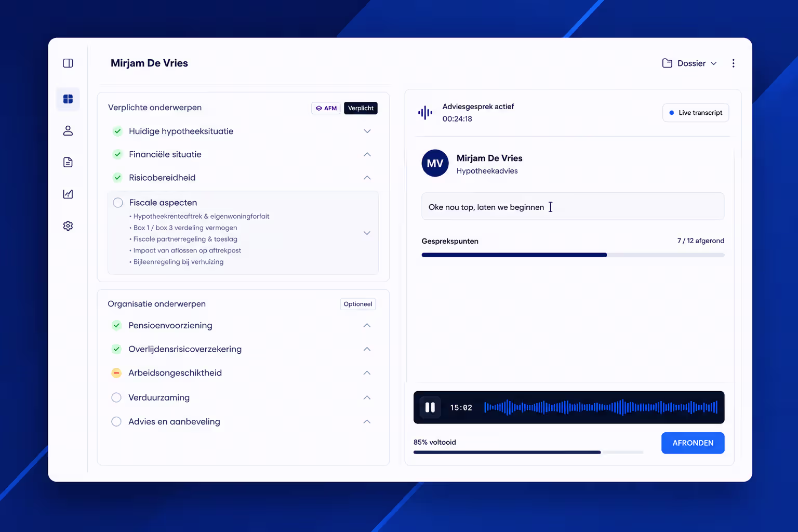Screen dimensions: 798x532
Task: Open the analytics chart icon
Action: tap(68, 194)
